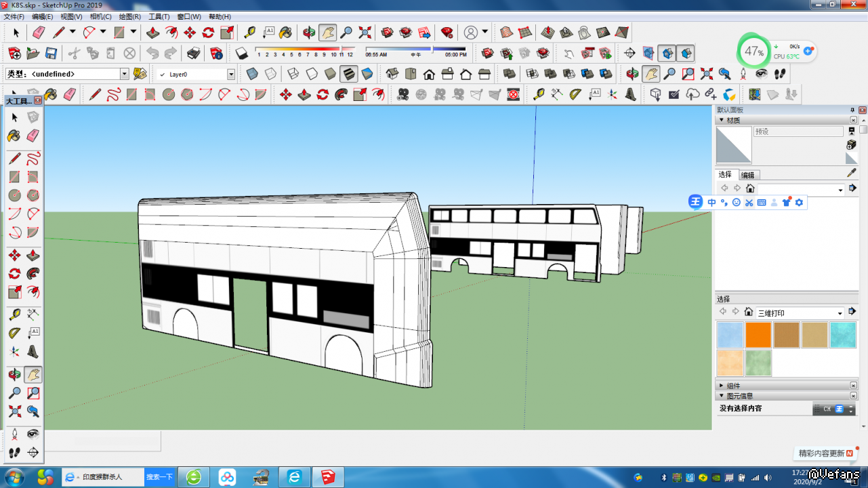The image size is (868, 488).
Task: Open the Layer0 layer dropdown
Action: (230, 74)
